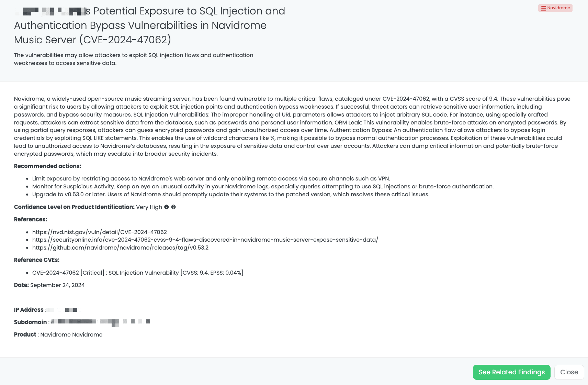Image resolution: width=588 pixels, height=385 pixels.
Task: Click the Navidrome Navidrome product name
Action: [71, 334]
